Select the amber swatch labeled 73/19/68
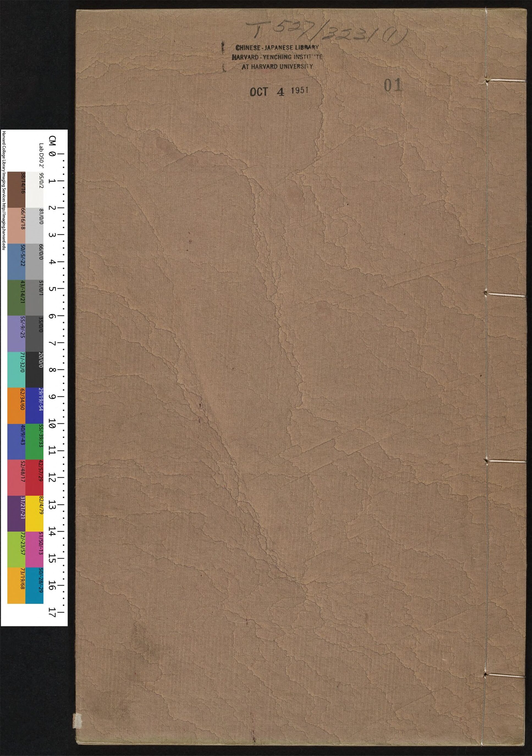Image resolution: width=532 pixels, height=756 pixels. pyautogui.click(x=16, y=586)
